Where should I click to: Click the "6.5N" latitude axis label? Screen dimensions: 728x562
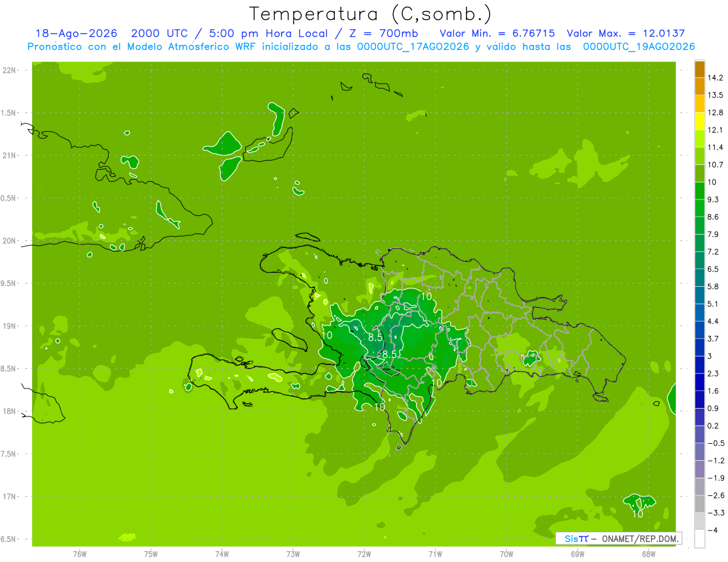point(9,539)
